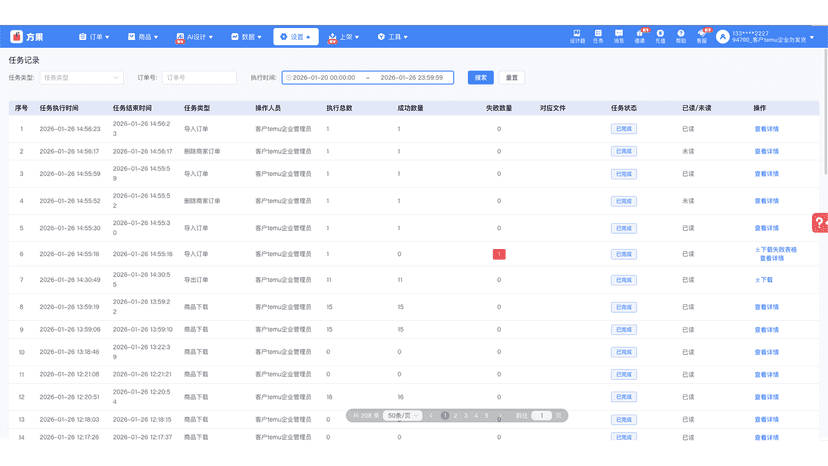Image resolution: width=828 pixels, height=466 pixels.
Task: Click the user avatar icon
Action: click(x=722, y=36)
